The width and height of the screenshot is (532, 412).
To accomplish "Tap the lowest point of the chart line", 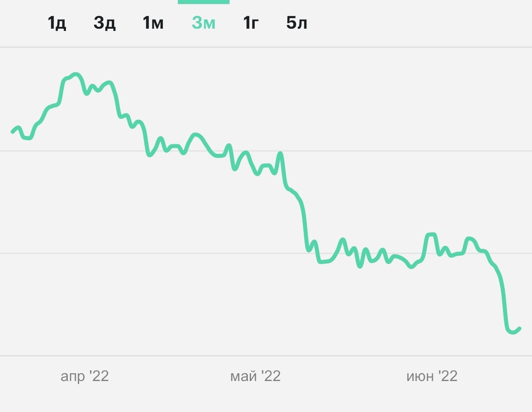I will click(x=513, y=332).
